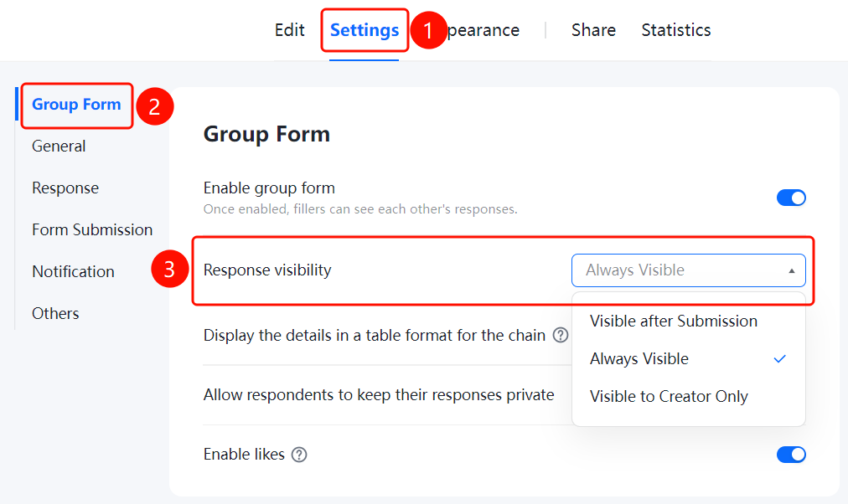Screen dimensions: 848x504
Task: Turn off the Enable likes switch
Action: [791, 455]
